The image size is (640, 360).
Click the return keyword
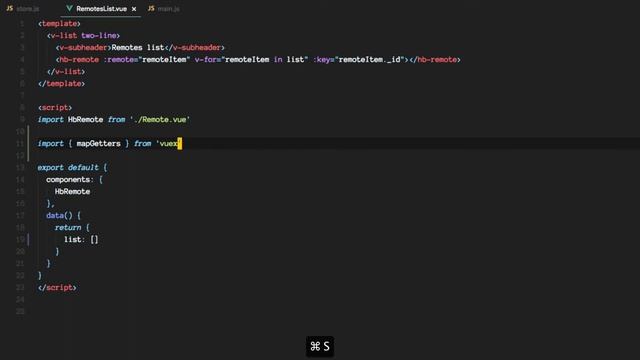68,227
